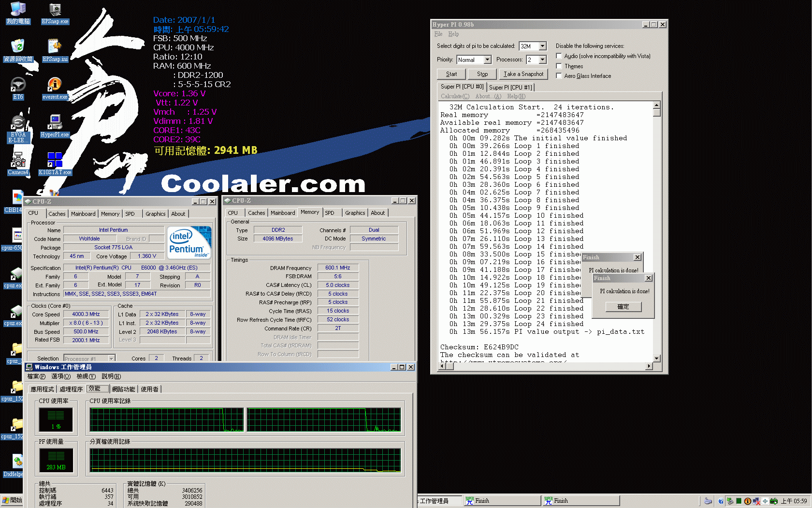Open the EPSnap.ini desktop icon
This screenshot has height=508, width=812.
[55, 51]
